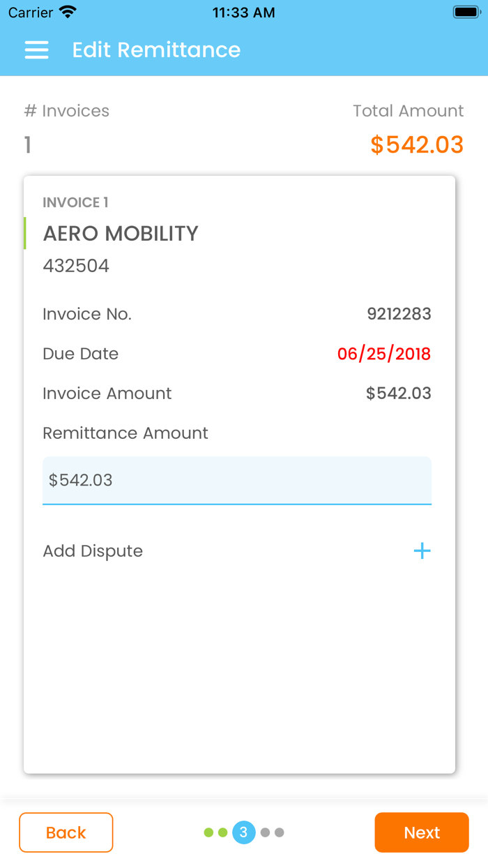Tap the AERO MOBILITY invoice title
The image size is (488, 868).
click(x=121, y=234)
